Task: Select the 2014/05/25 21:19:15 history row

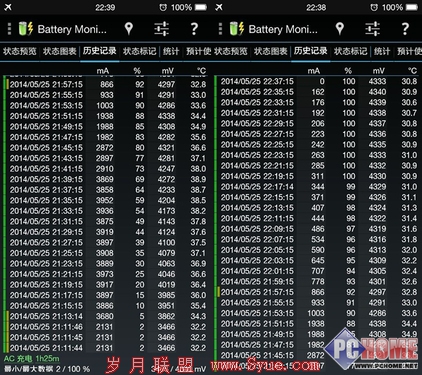Action: coord(106,285)
